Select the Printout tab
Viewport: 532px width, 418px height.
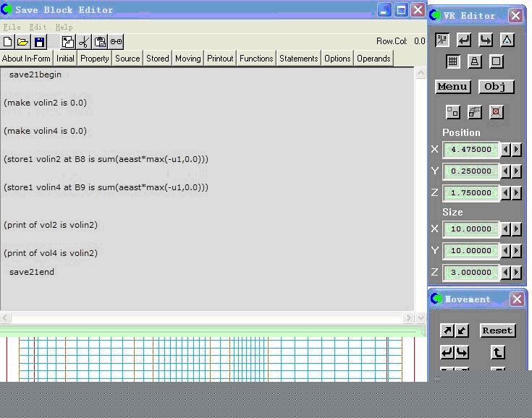click(x=220, y=59)
